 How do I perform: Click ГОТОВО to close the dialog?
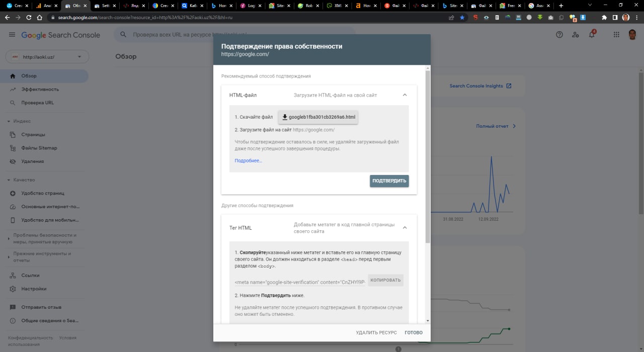pyautogui.click(x=414, y=332)
